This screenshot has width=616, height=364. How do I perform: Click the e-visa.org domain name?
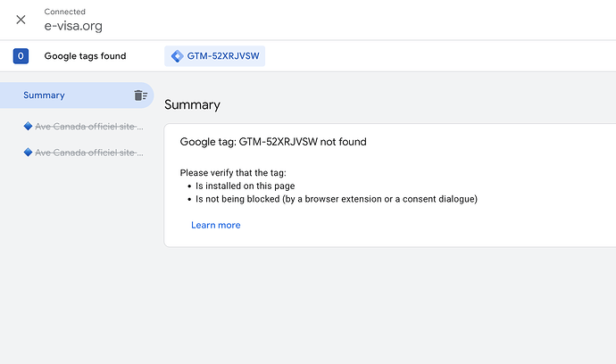(73, 26)
